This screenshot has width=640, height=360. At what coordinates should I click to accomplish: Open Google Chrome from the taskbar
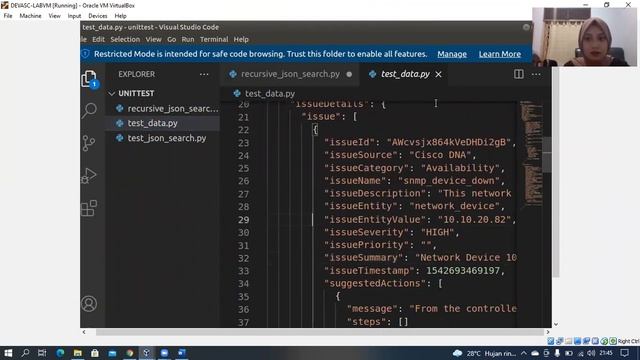(x=130, y=353)
